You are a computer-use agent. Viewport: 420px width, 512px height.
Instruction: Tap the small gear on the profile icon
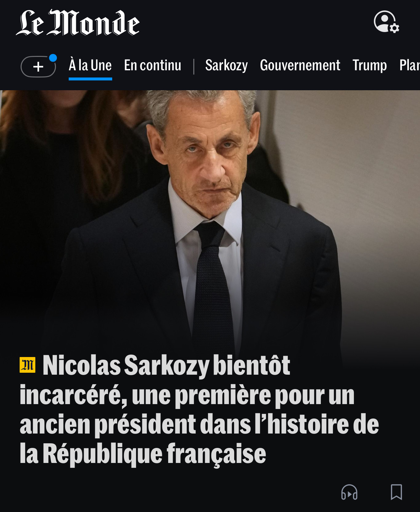click(394, 28)
